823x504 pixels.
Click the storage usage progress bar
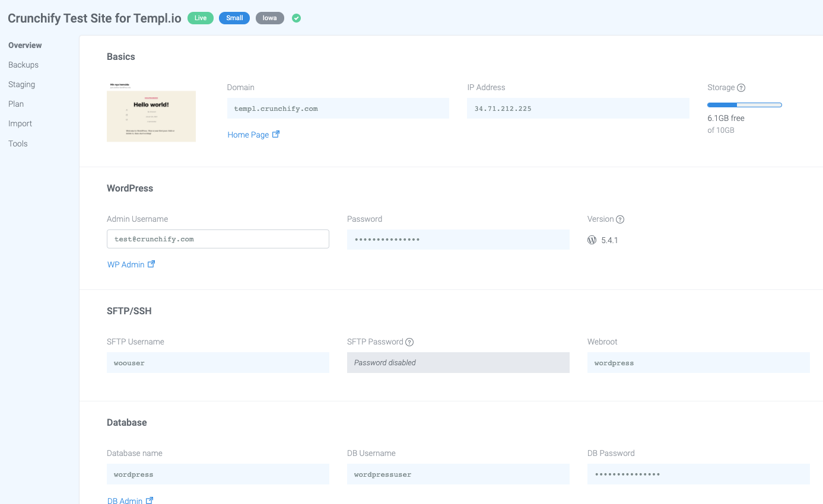[744, 105]
